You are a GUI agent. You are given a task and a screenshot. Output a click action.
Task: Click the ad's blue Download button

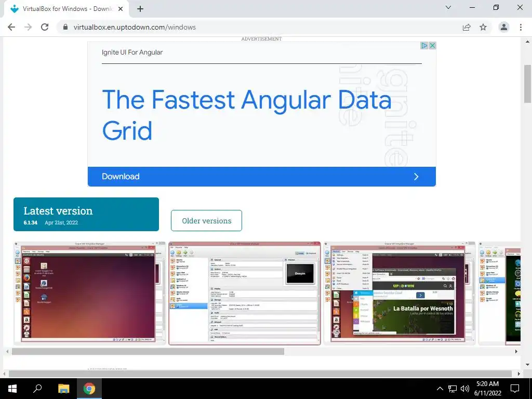tap(262, 177)
